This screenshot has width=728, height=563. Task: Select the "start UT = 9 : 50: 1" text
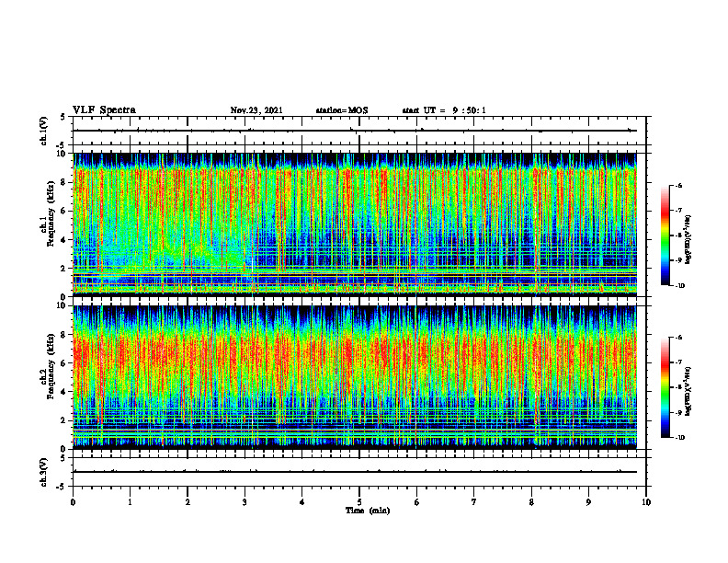click(x=444, y=110)
